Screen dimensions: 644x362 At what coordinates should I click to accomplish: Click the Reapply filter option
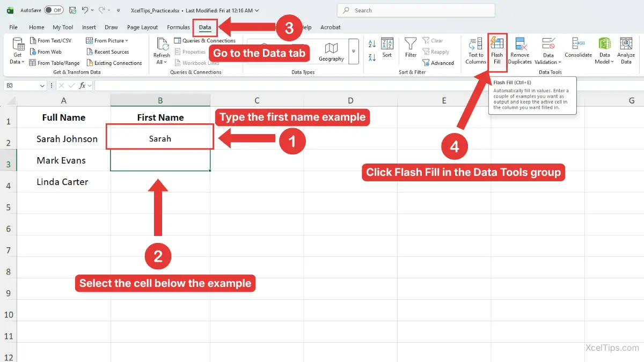point(435,52)
